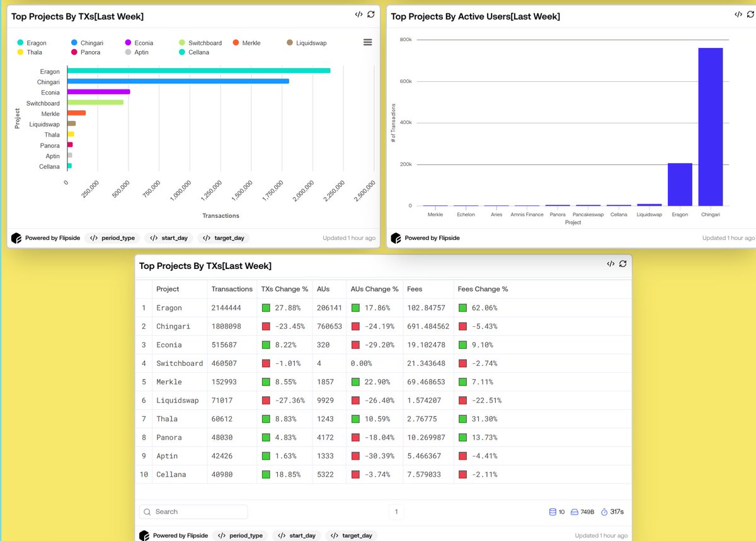Viewport: 756px width, 541px height.
Task: Click the table Search input field
Action: click(x=193, y=512)
